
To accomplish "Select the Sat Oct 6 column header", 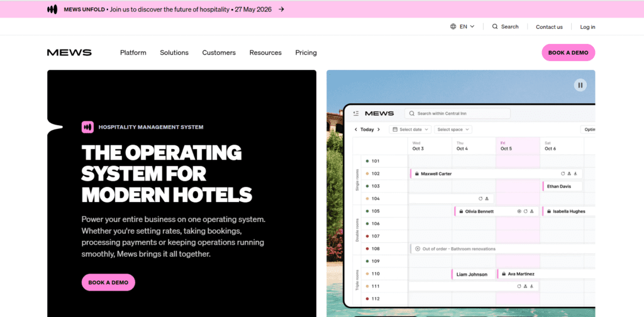I will click(562, 146).
